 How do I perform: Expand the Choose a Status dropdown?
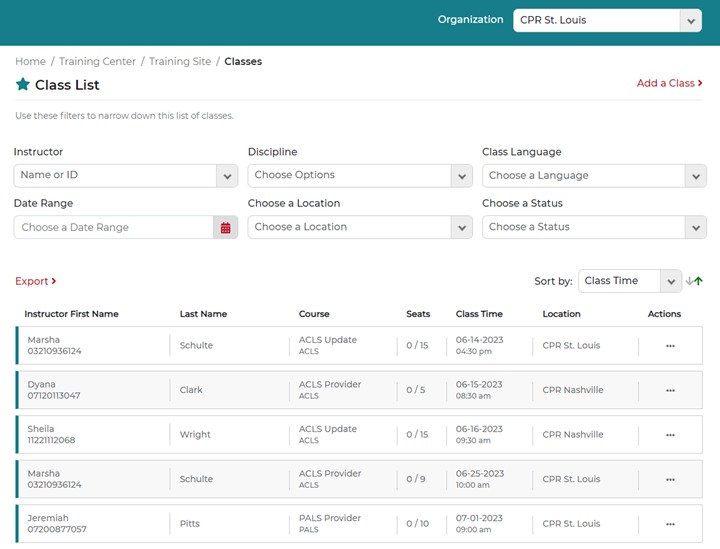[x=594, y=227]
